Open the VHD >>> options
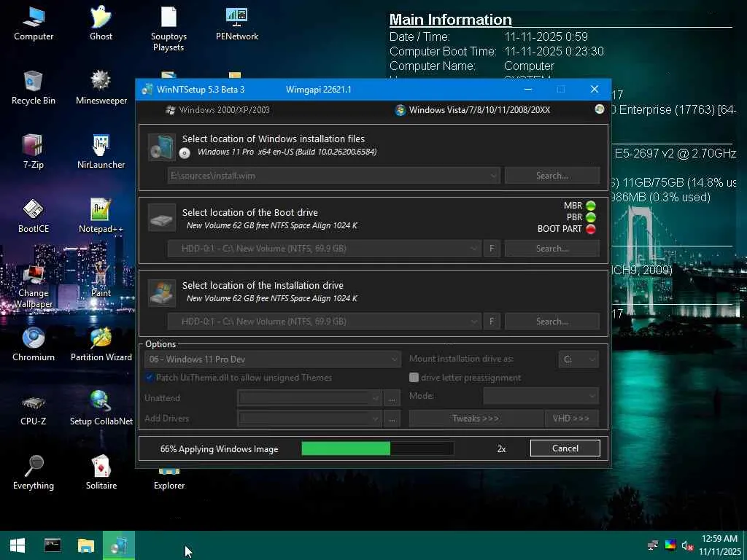The height and width of the screenshot is (560, 747). tap(570, 419)
